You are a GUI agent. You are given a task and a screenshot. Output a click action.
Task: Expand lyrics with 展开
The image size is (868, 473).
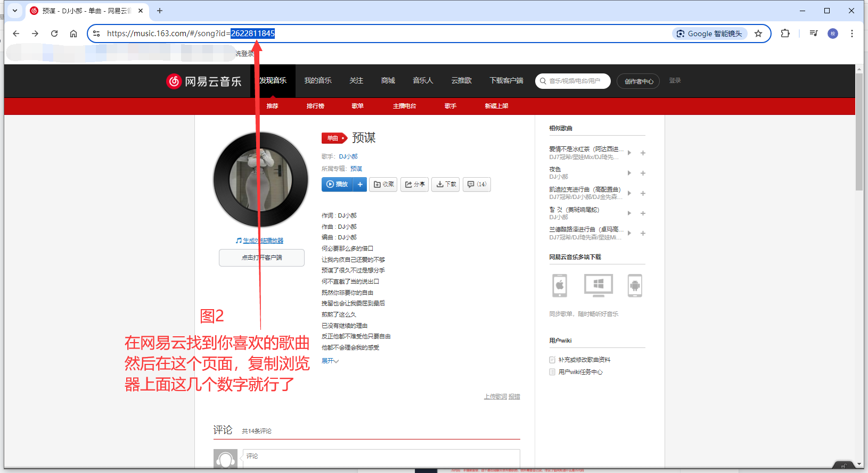click(x=330, y=361)
